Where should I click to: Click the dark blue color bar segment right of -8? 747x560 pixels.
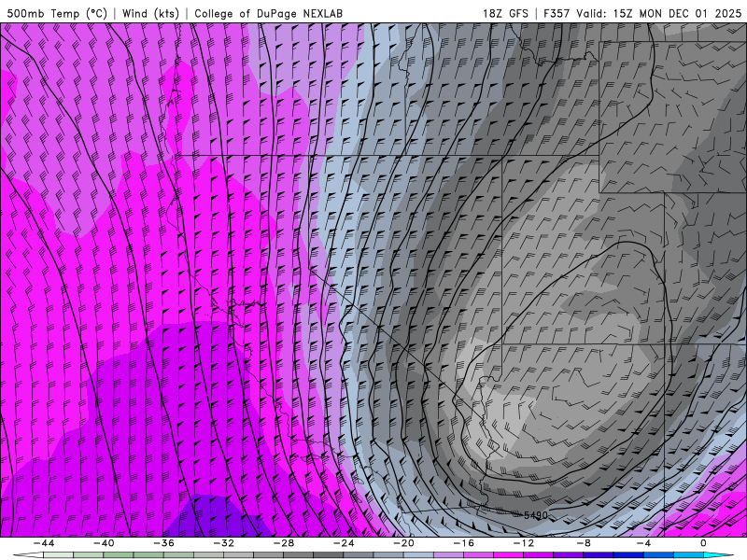coord(599,555)
